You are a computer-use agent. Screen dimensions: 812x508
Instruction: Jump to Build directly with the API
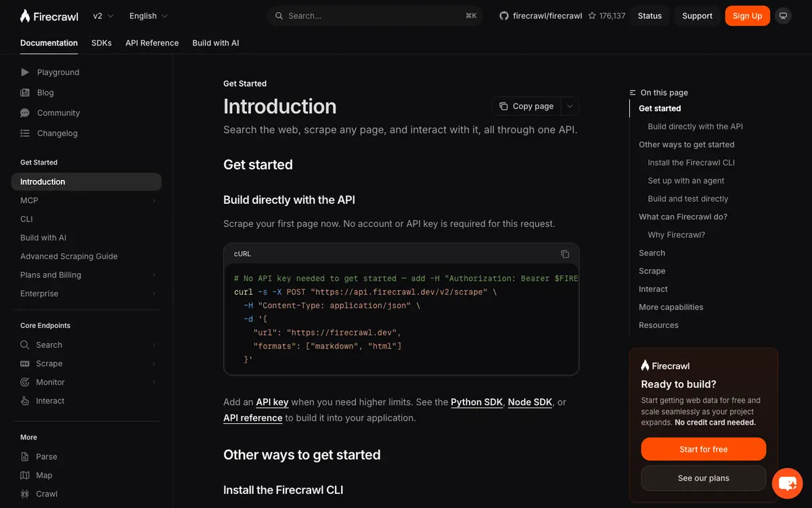(695, 127)
